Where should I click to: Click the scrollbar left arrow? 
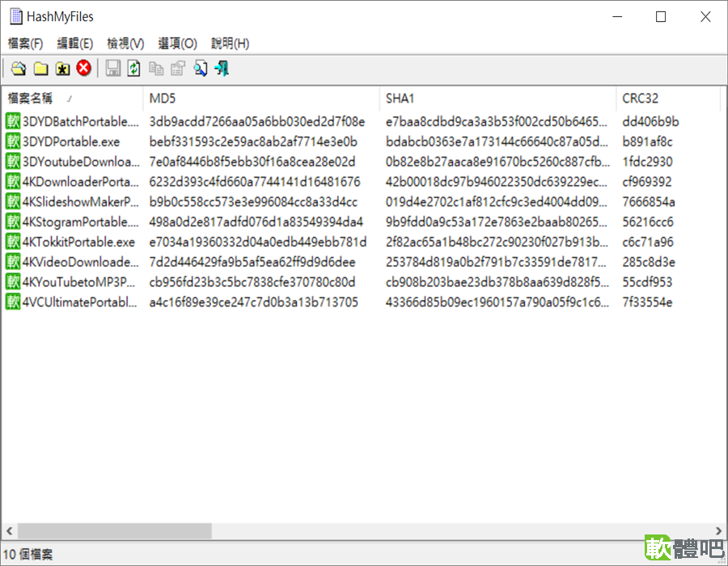(x=9, y=530)
